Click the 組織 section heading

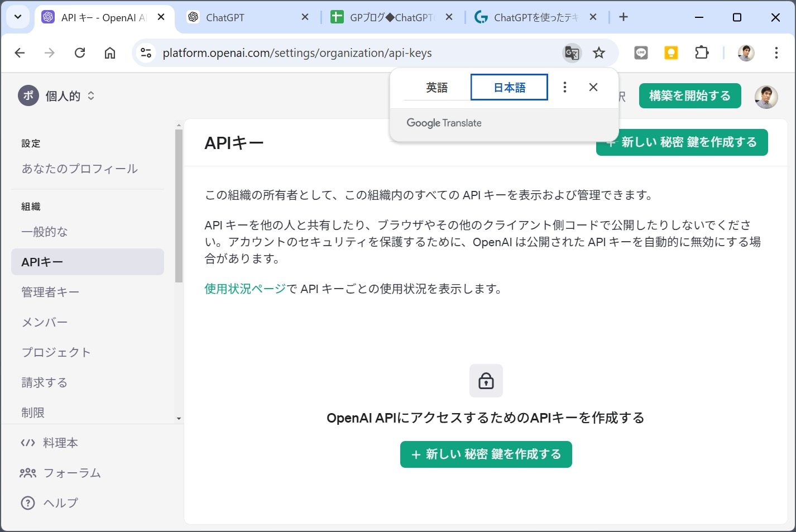click(x=31, y=207)
